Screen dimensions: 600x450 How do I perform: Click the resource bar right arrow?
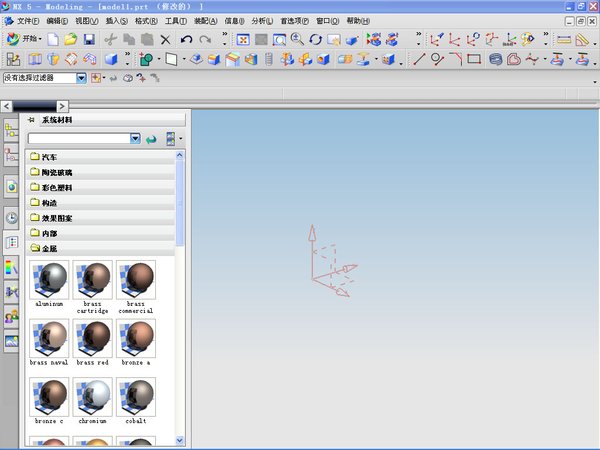(x=62, y=106)
